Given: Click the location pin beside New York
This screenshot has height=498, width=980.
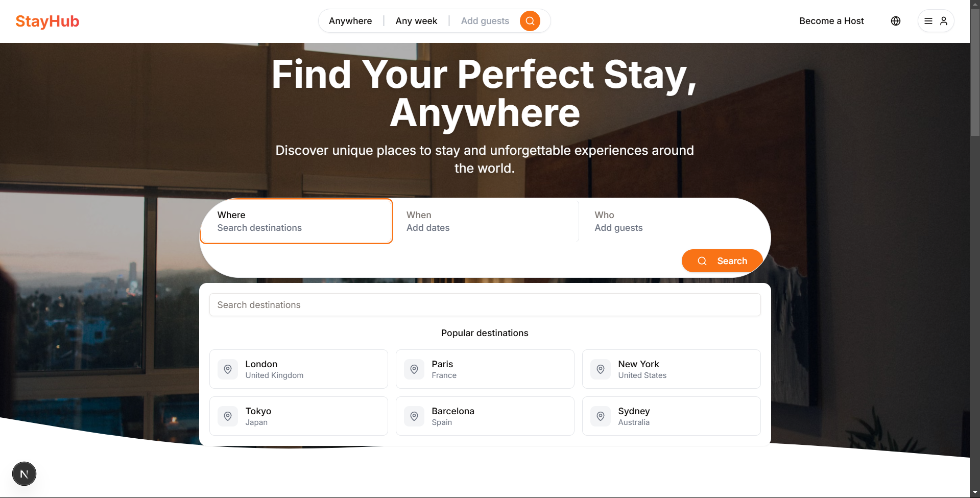Looking at the screenshot, I should pos(601,369).
